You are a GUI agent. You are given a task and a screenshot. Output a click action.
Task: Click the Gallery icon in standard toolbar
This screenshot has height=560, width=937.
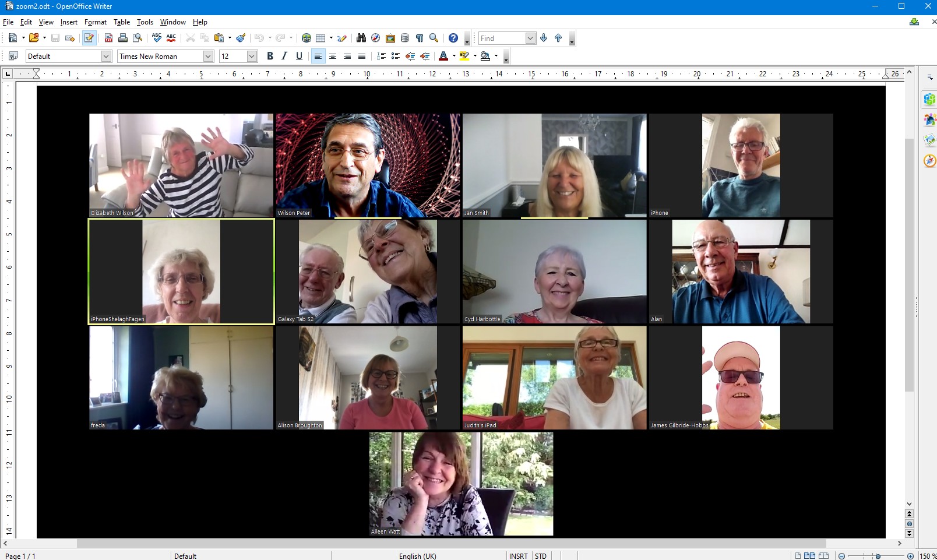click(x=390, y=38)
